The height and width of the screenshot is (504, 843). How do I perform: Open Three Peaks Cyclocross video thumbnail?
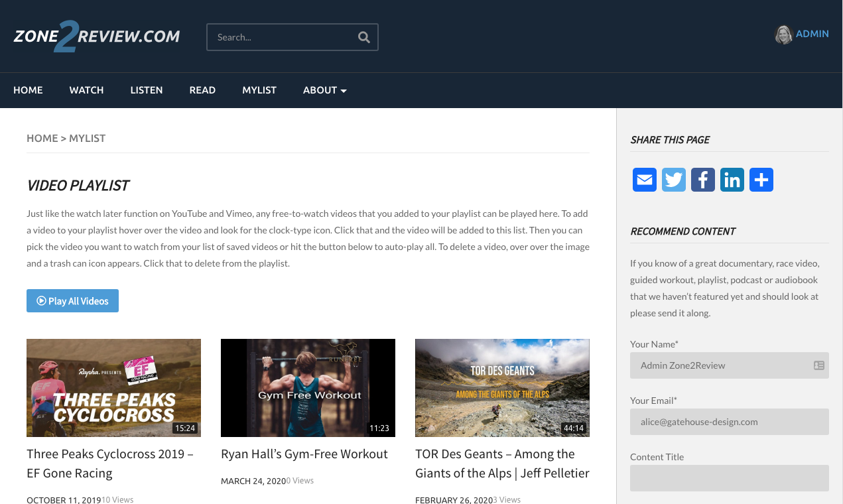[x=113, y=388]
